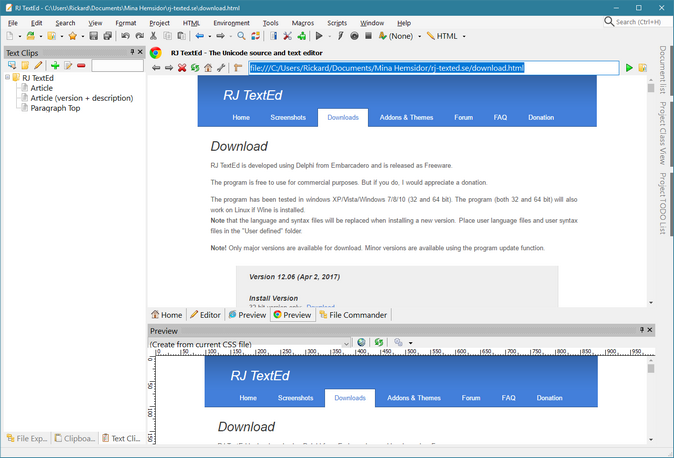Expand the dropdown arrow beside Favorites star
The height and width of the screenshot is (458, 674).
click(83, 37)
